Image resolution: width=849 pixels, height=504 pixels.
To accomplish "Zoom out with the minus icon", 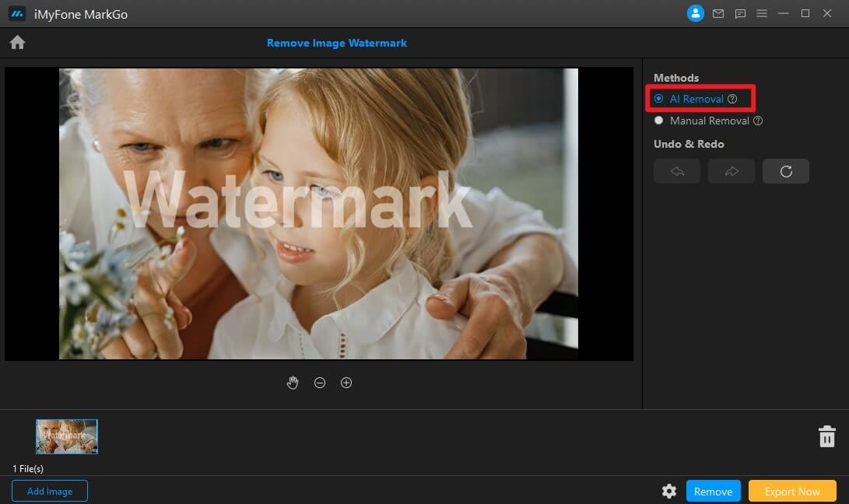I will [320, 383].
